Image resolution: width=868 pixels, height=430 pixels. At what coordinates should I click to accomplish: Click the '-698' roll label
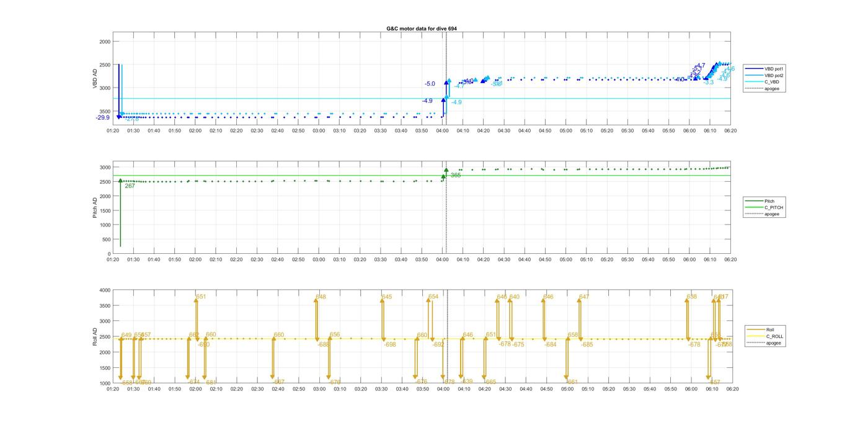(389, 344)
